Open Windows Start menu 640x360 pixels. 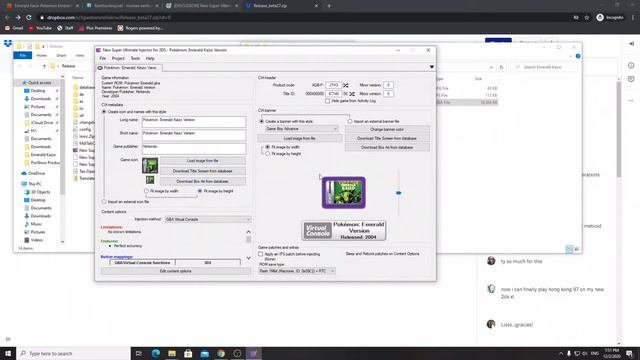(x=8, y=353)
